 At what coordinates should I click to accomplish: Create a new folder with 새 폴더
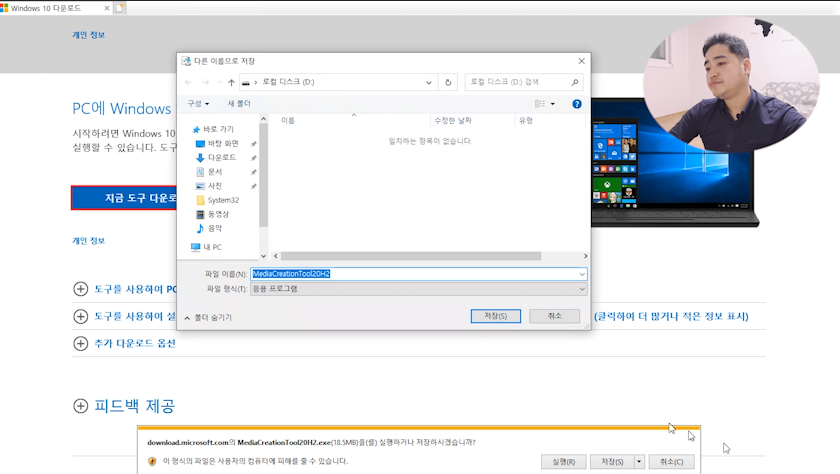[x=239, y=103]
